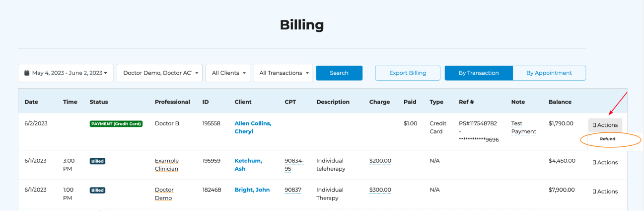The image size is (644, 211).
Task: Open the All Clients filter dropdown
Action: point(227,73)
